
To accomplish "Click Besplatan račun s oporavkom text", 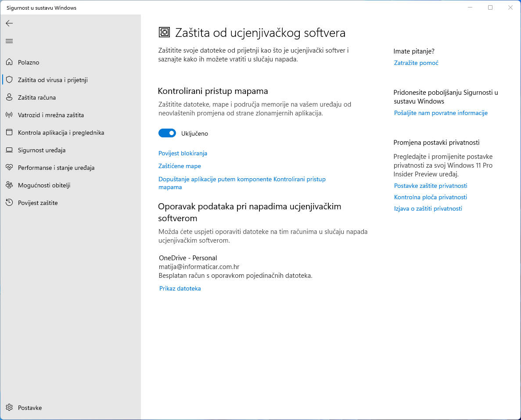I will coord(236,276).
